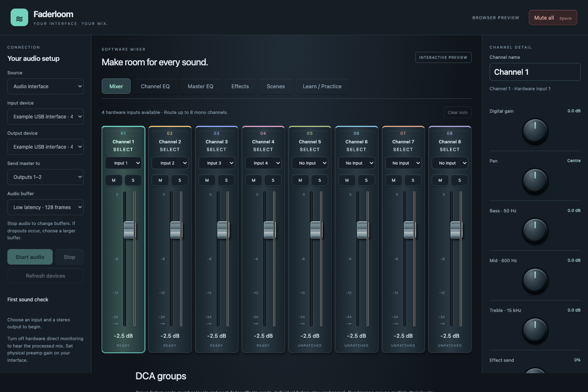
Task: Click the Clear solo button
Action: (x=457, y=112)
